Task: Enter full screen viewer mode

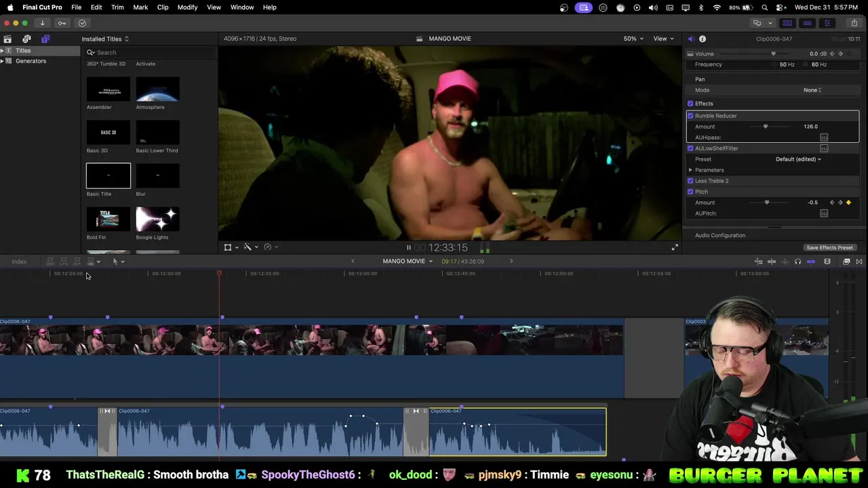Action: (x=675, y=247)
